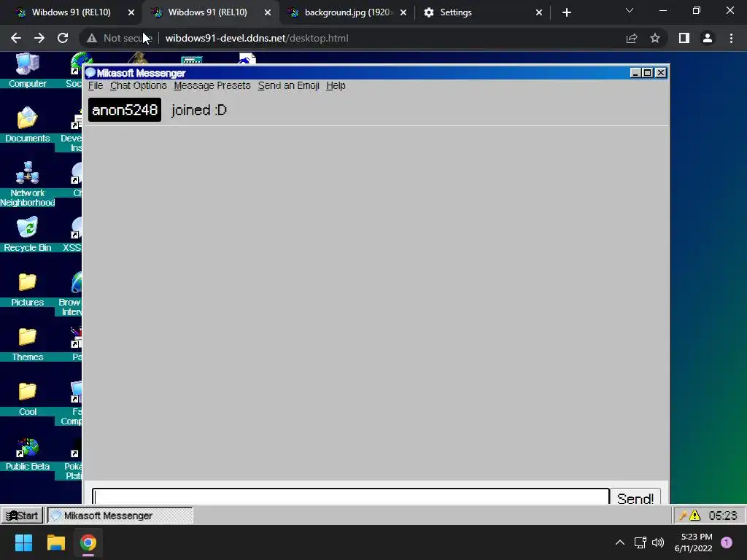Click the Send! button

(635, 497)
